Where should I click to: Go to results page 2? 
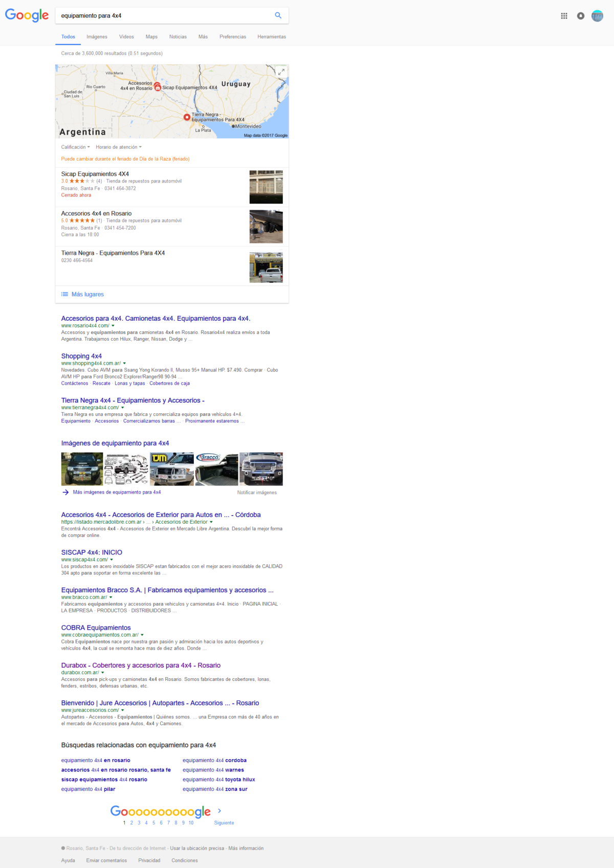(131, 822)
